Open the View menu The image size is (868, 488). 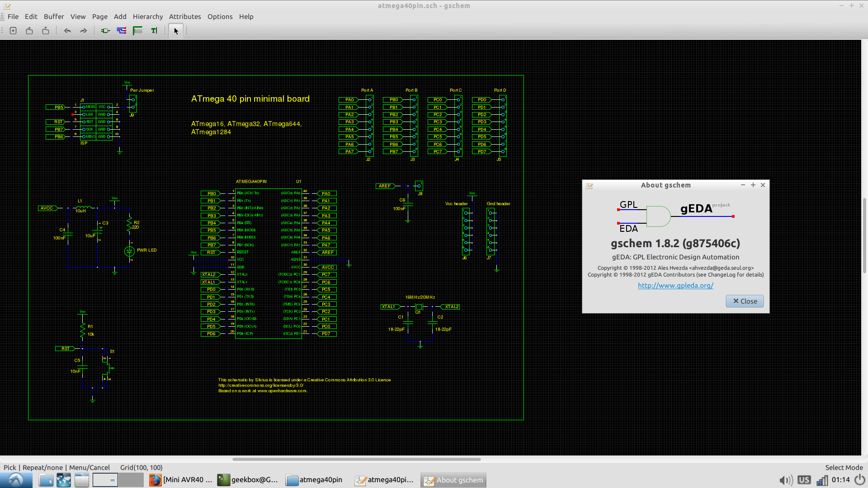tap(78, 17)
